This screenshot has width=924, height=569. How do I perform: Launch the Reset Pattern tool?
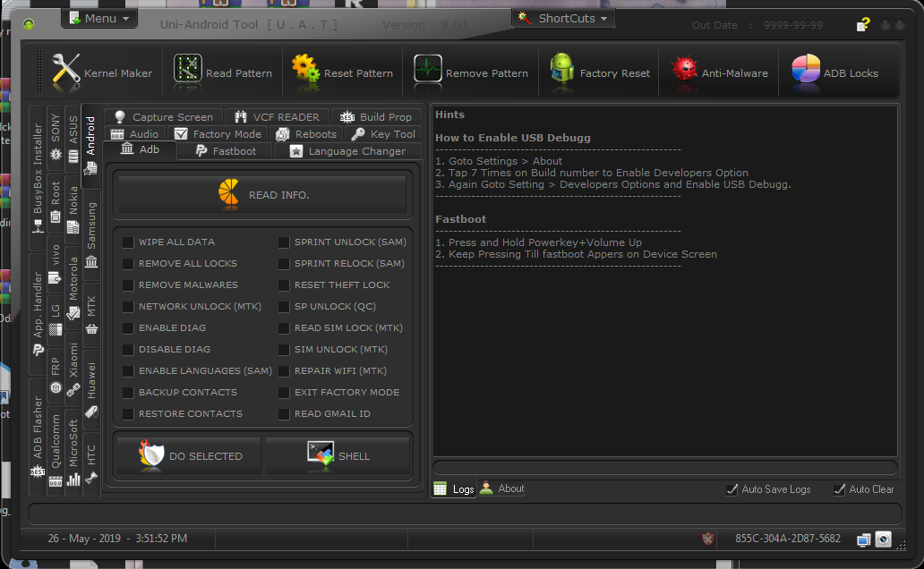(342, 72)
